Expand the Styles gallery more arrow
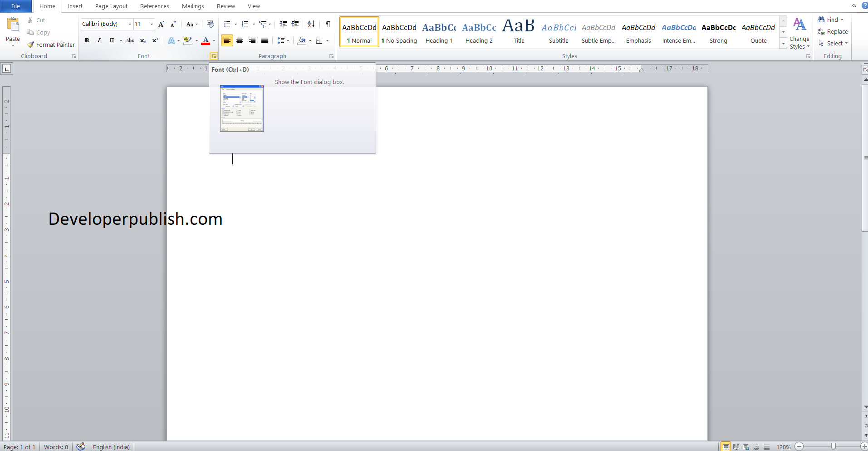The image size is (868, 451). tap(783, 43)
